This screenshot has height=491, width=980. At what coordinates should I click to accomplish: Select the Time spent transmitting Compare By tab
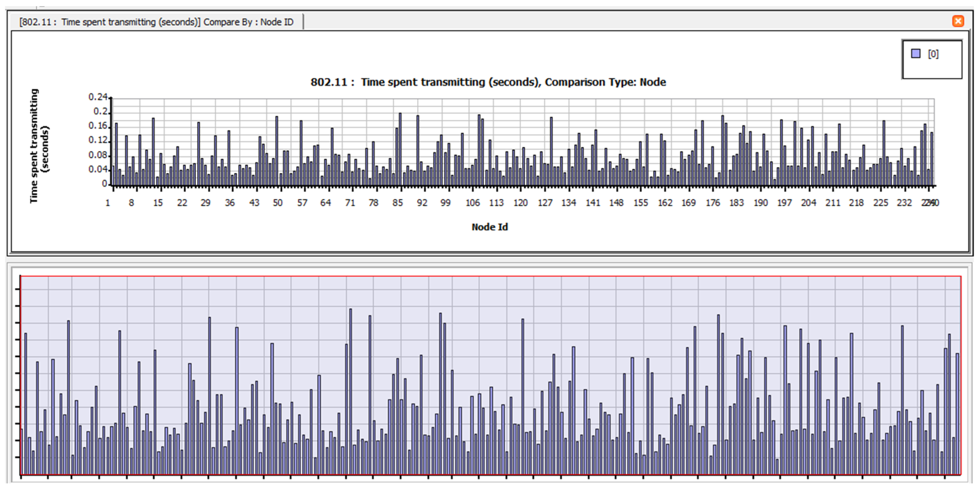coord(156,22)
